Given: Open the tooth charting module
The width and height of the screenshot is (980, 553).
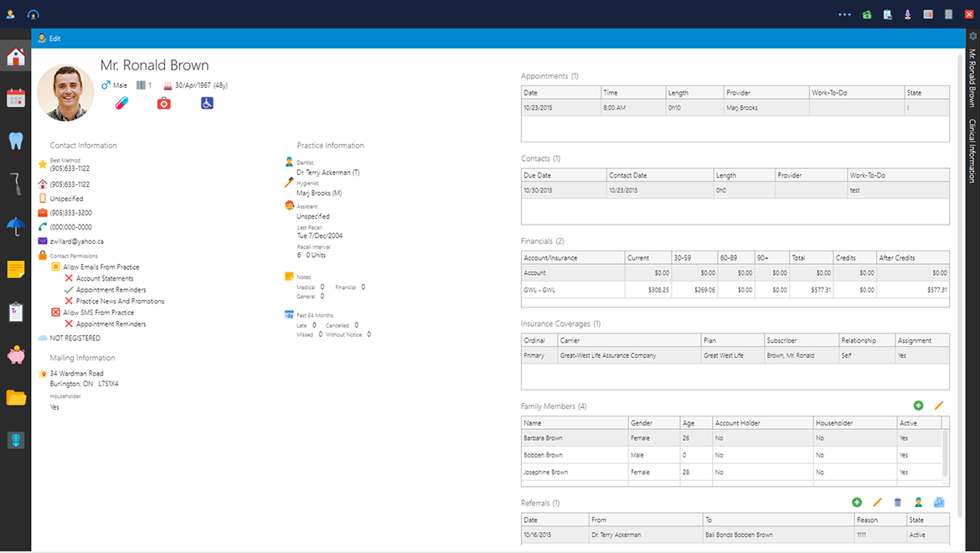Looking at the screenshot, I should [x=15, y=140].
